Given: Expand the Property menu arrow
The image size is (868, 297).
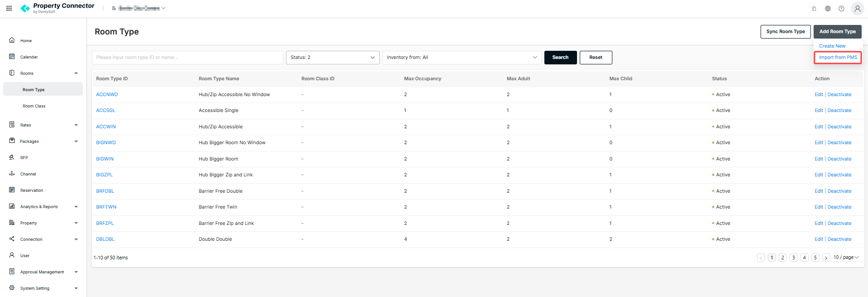Looking at the screenshot, I should (76, 223).
